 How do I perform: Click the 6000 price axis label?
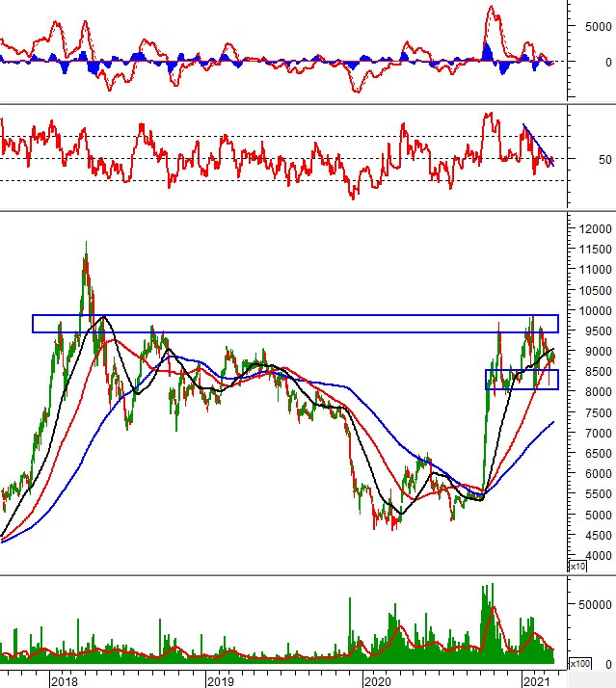point(599,473)
